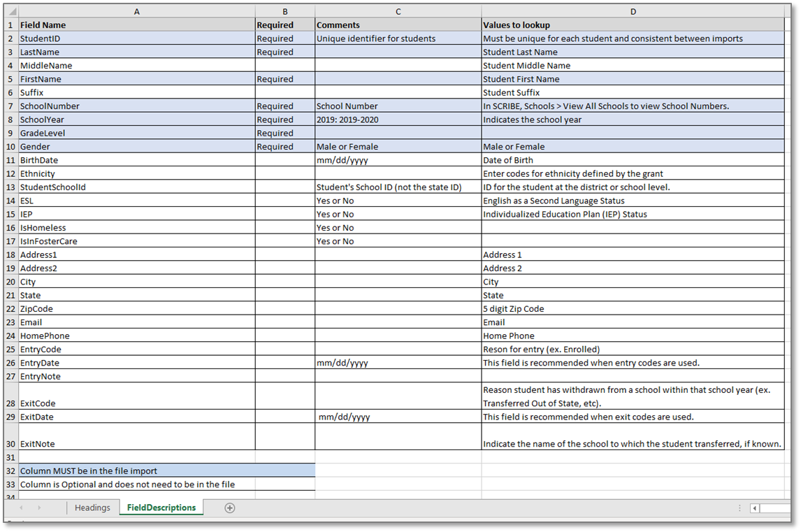
Task: Click 'English as a Second Language Status' cell
Action: pos(633,201)
